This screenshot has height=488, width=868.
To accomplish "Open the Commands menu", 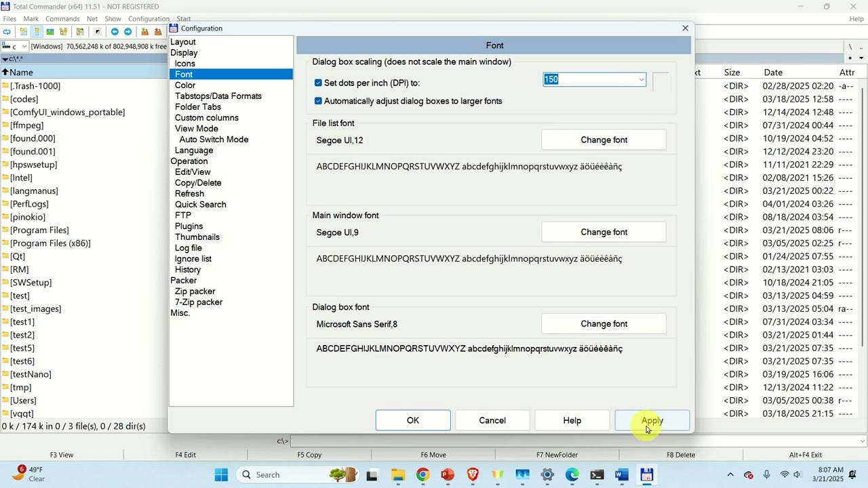I will coord(62,18).
